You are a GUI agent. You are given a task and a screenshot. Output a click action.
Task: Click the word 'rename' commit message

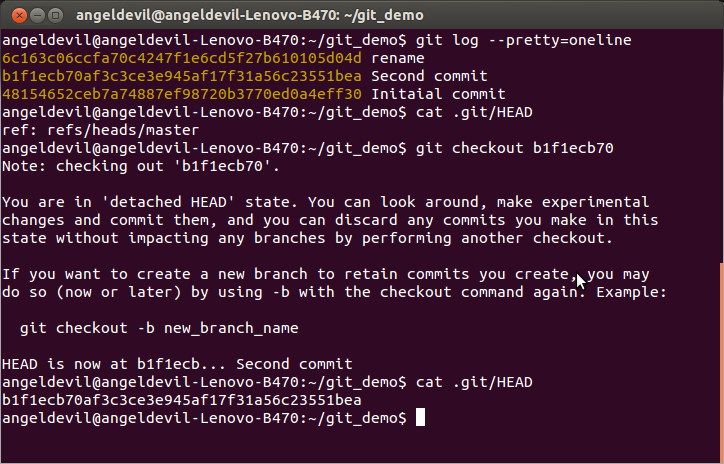(x=397, y=58)
